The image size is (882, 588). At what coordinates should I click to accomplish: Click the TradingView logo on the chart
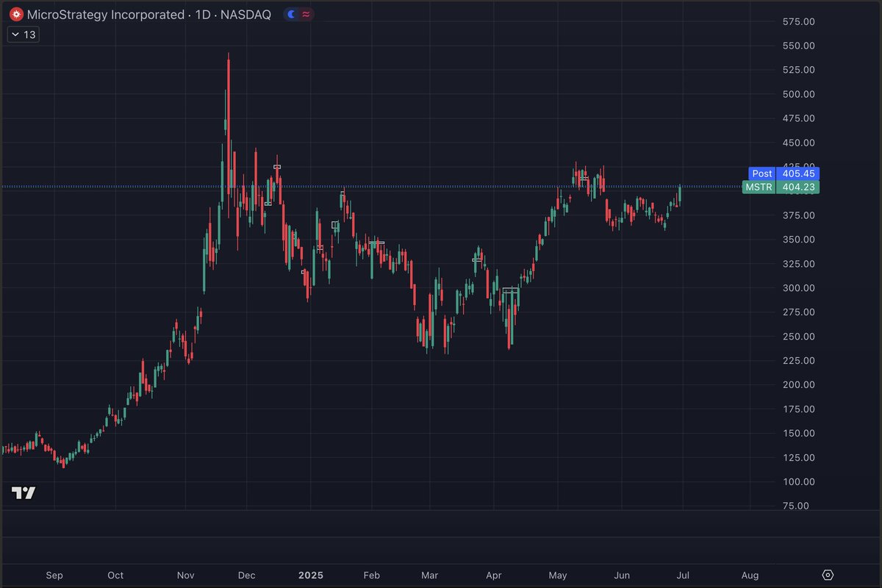point(24,493)
